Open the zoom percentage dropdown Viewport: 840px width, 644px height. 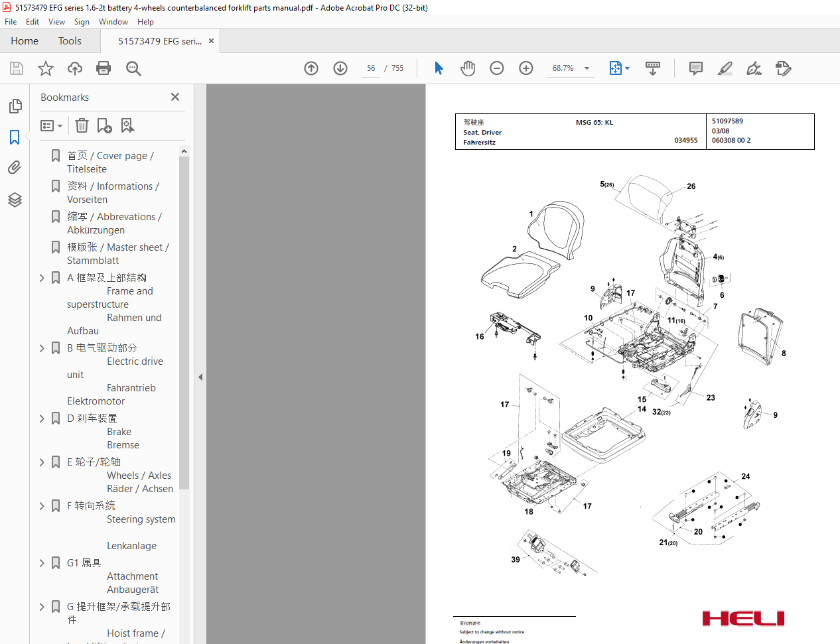[587, 68]
